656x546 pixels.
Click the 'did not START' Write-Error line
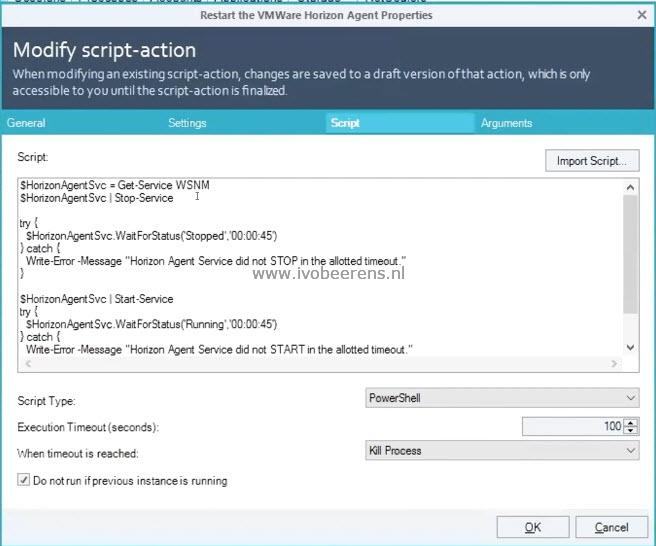coord(219,349)
